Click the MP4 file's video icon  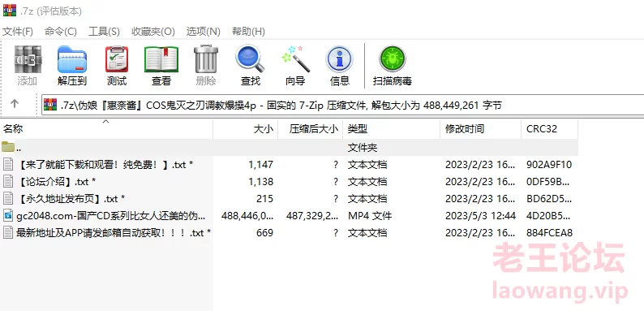point(8,215)
